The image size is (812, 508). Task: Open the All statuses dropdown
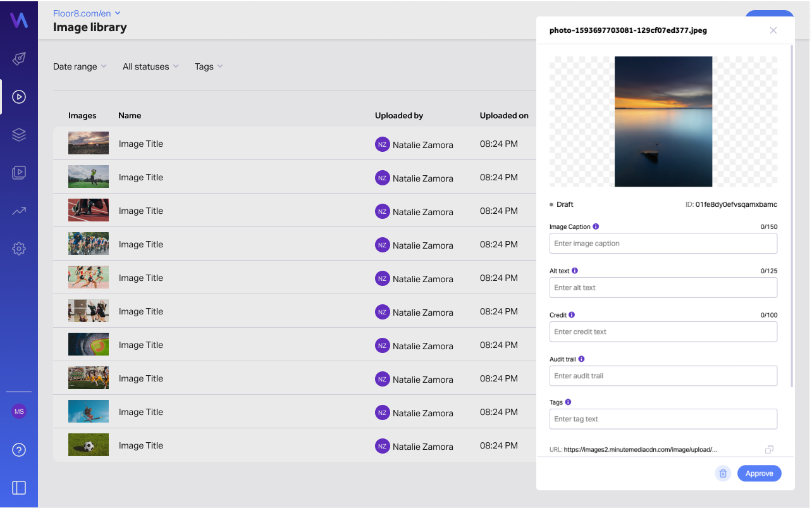point(151,66)
